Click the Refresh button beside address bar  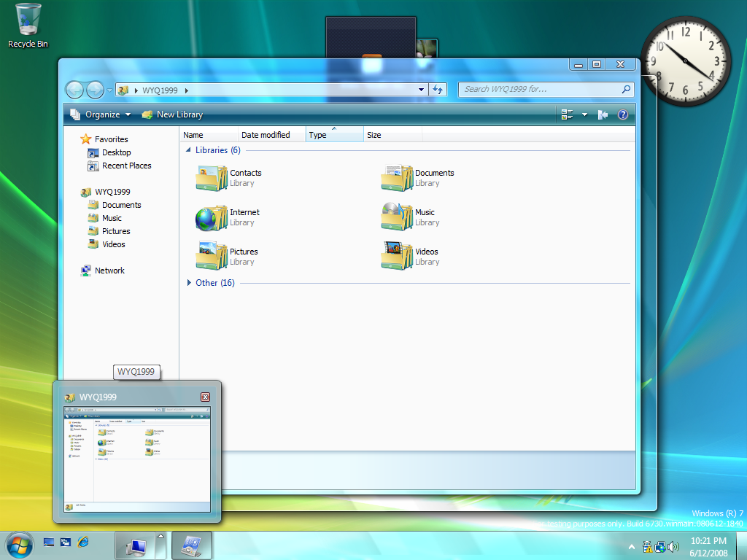tap(438, 90)
